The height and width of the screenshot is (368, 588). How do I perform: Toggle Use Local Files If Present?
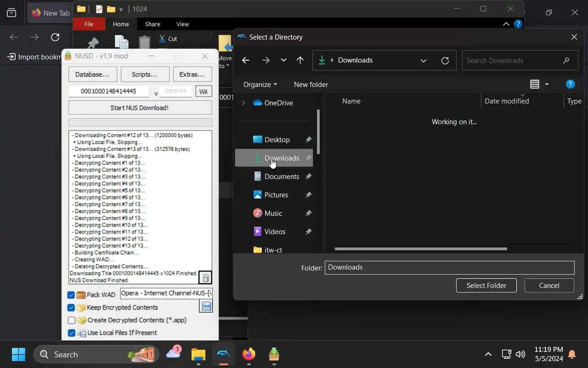coord(71,333)
